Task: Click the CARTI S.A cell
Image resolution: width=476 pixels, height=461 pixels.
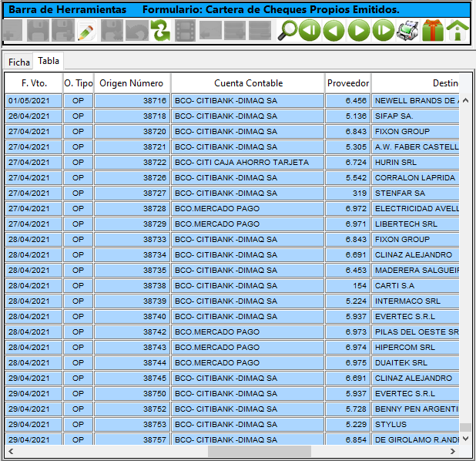Action: [x=415, y=286]
